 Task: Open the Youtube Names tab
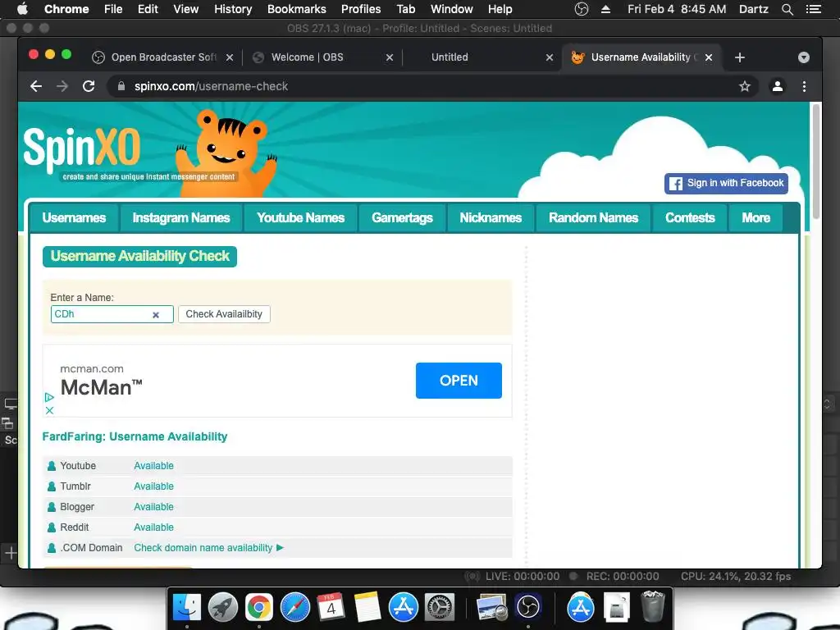[x=300, y=218]
